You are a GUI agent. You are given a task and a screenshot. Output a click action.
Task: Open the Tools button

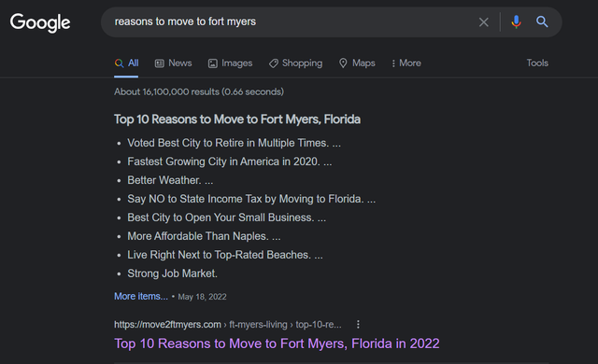pyautogui.click(x=537, y=63)
